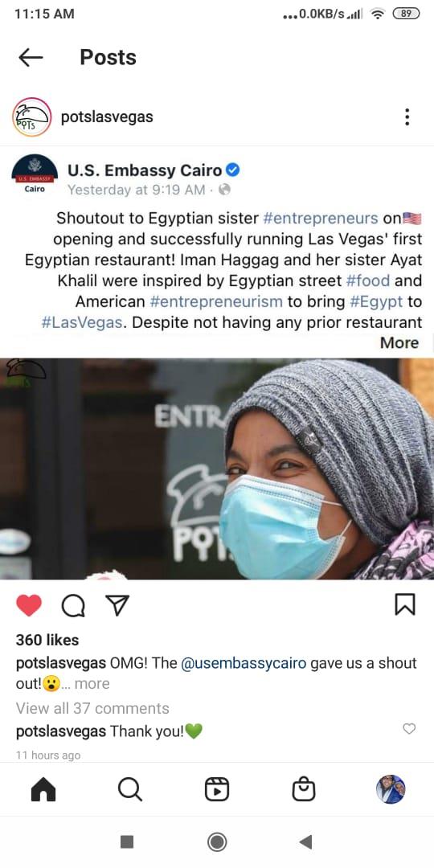This screenshot has height=868, width=434.
Task: Tap the comment speech bubble icon
Action: tap(73, 606)
